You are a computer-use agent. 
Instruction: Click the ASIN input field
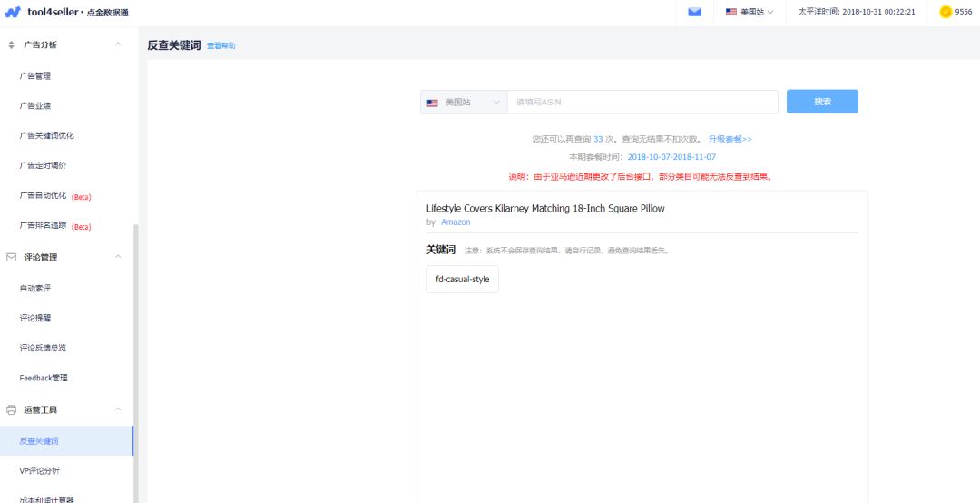[x=642, y=103]
